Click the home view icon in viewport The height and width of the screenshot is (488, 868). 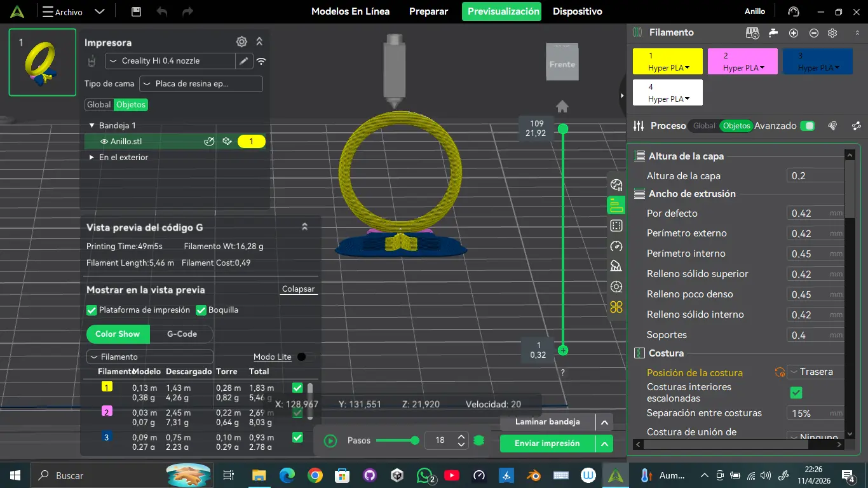click(x=562, y=106)
